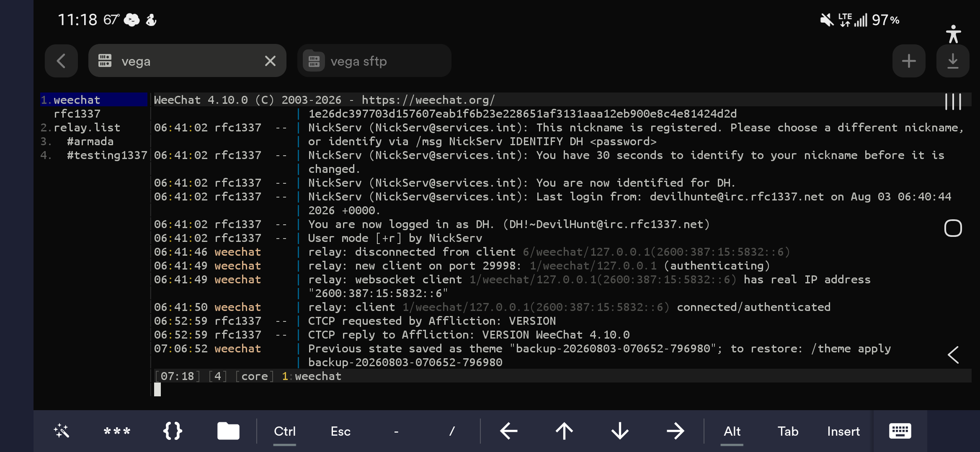Tap the weechat input line cursor
Viewport: 980px width, 452px height.
tap(157, 390)
